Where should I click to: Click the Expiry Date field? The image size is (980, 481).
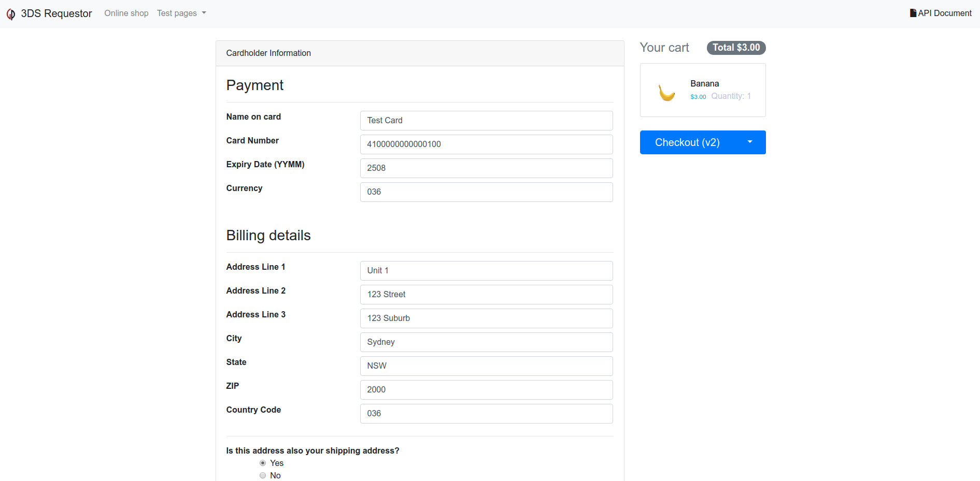pyautogui.click(x=486, y=168)
